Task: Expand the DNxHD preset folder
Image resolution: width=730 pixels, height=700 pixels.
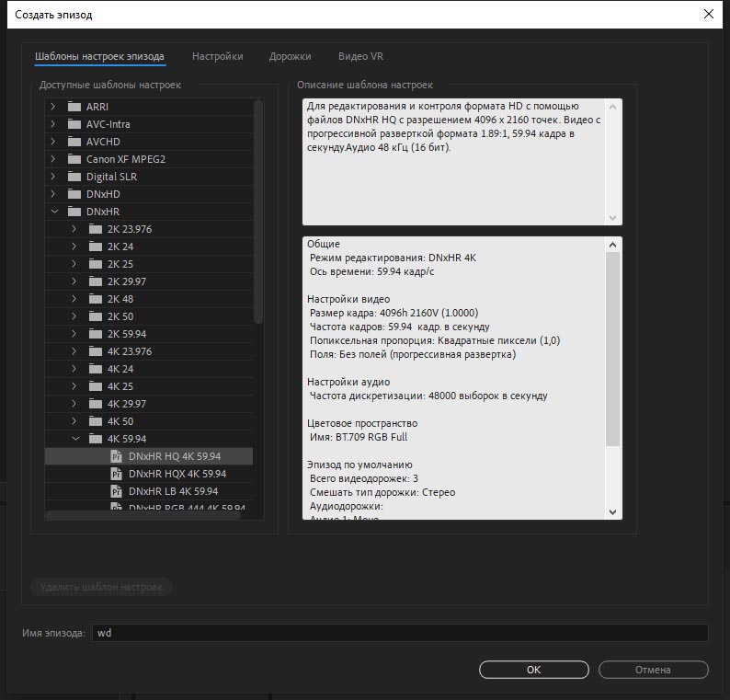Action: (x=53, y=194)
